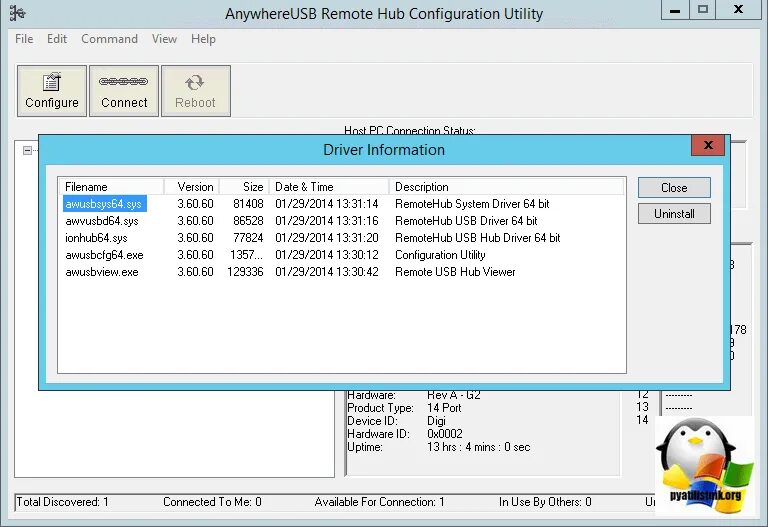Open the View menu
This screenshot has height=527, width=768.
(164, 39)
